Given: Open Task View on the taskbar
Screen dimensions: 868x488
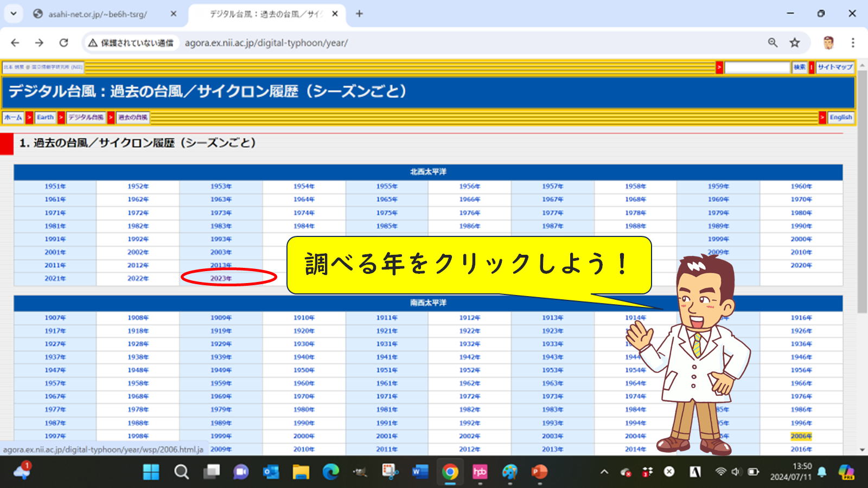Looking at the screenshot, I should [x=212, y=472].
